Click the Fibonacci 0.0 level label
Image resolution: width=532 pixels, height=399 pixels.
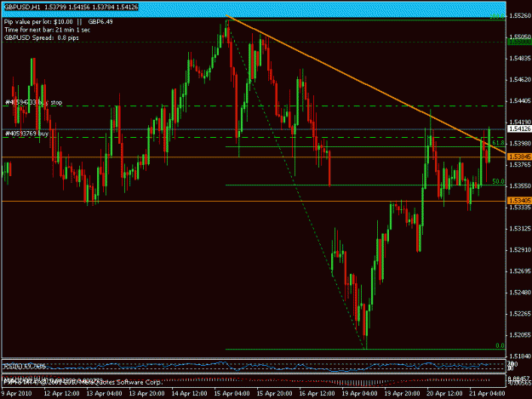click(x=500, y=345)
